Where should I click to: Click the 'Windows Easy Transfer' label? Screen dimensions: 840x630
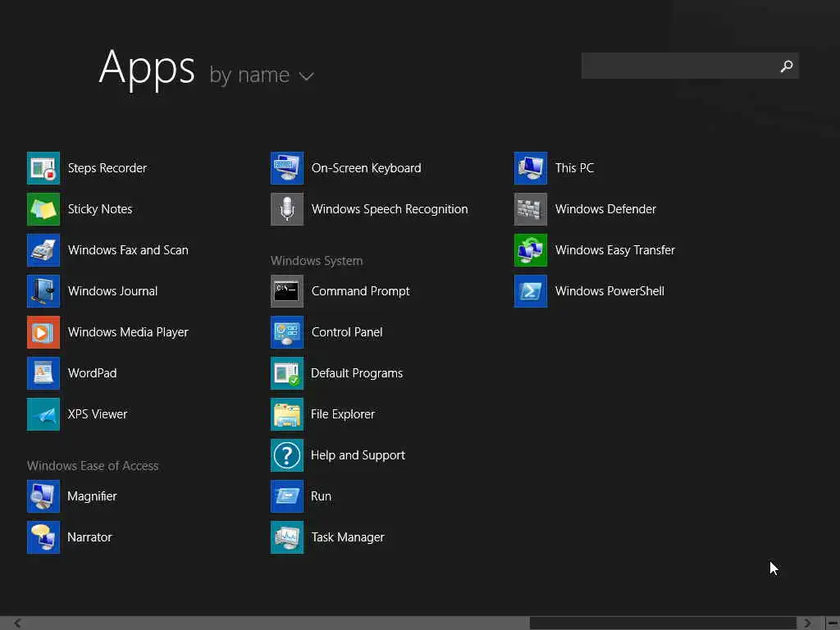coord(615,250)
